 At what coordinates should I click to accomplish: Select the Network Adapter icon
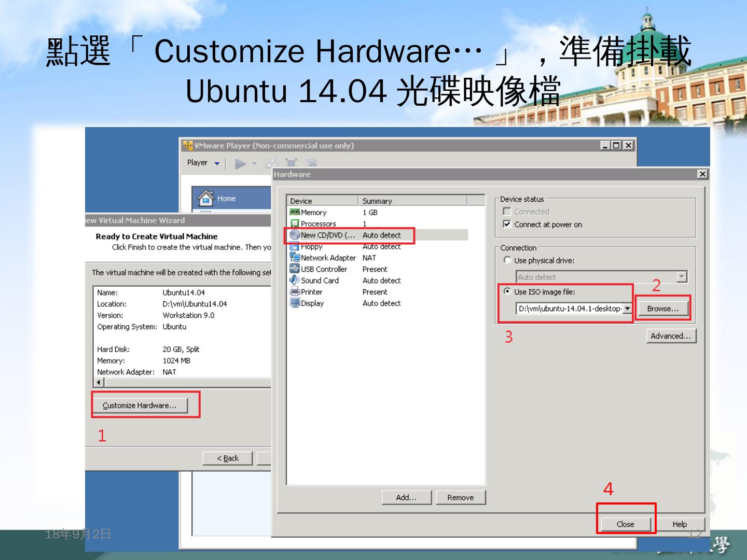coord(295,258)
